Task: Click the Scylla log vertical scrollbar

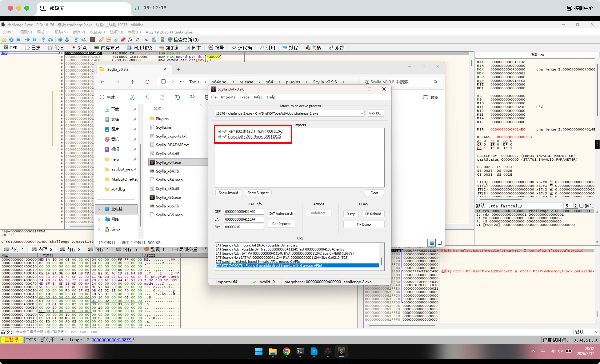Action: (x=381, y=261)
